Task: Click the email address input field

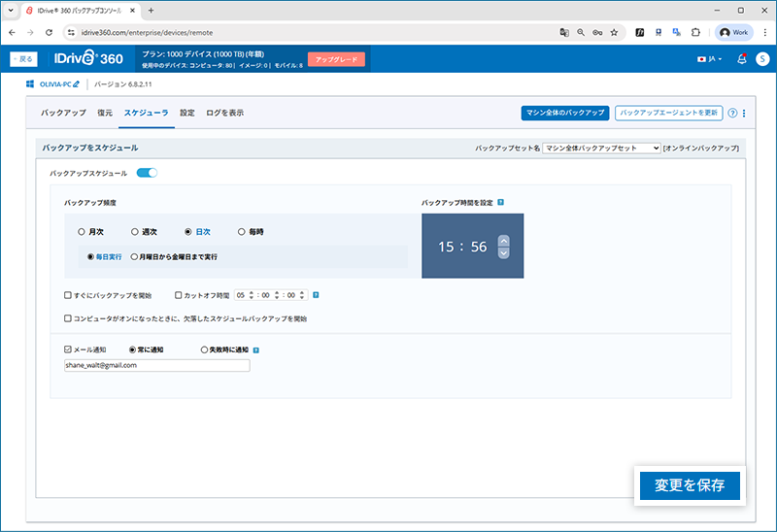Action: coord(154,365)
